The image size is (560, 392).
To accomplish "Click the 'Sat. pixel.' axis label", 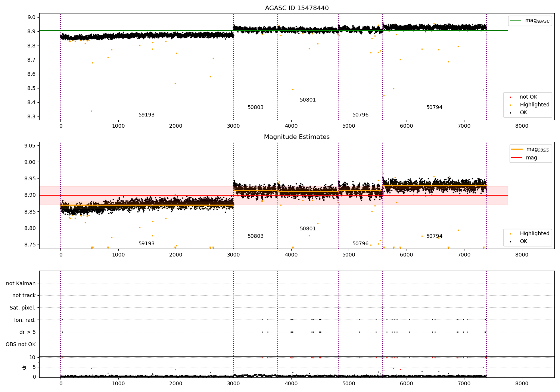I will pos(23,308).
